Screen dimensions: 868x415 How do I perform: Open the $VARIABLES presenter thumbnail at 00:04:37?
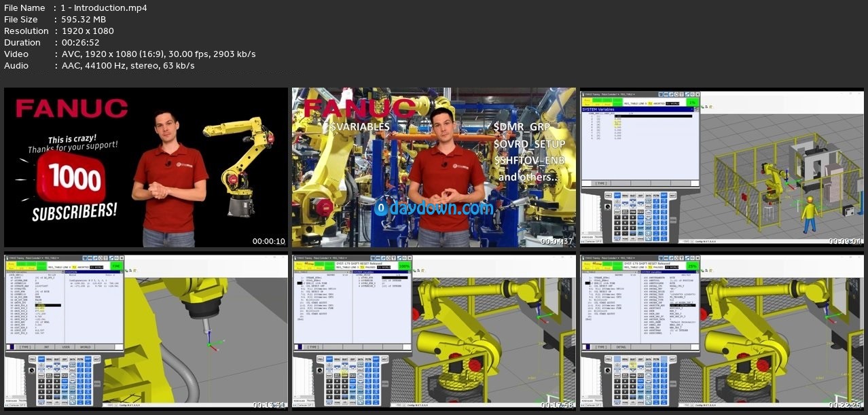[434, 167]
